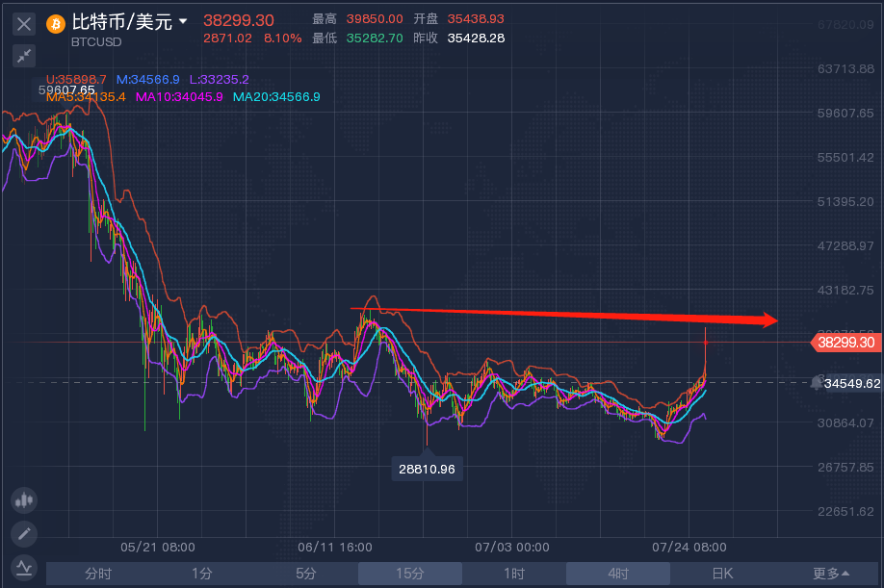
Task: Open the candlestick chart type icon
Action: 24,499
